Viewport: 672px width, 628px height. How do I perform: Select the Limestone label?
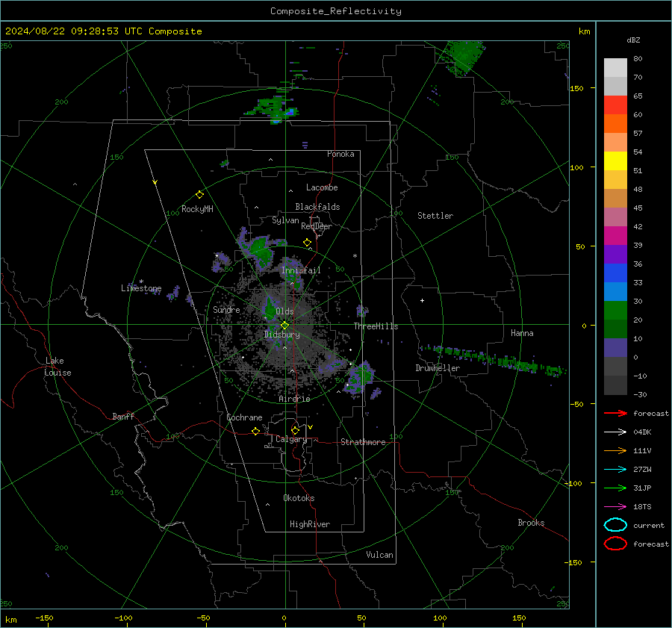tap(141, 288)
